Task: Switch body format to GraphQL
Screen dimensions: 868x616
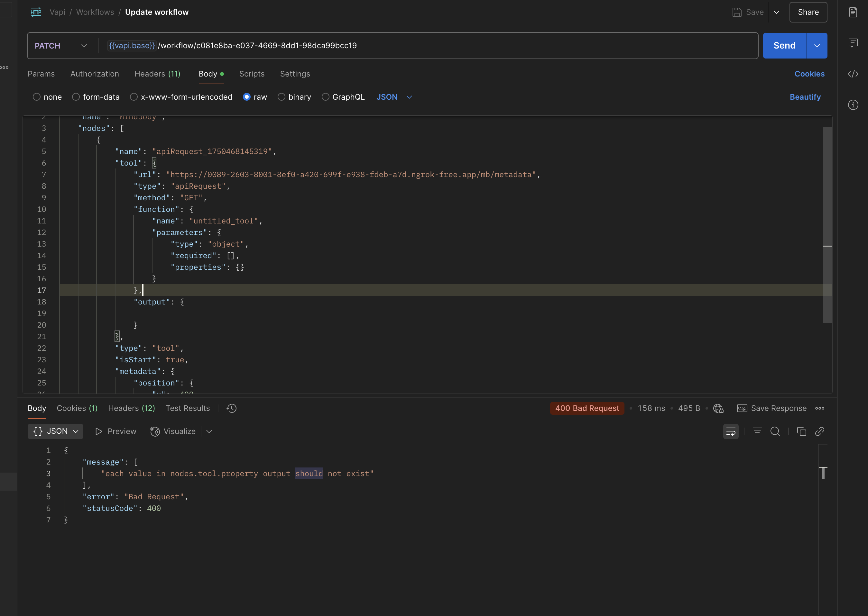Action: point(326,97)
